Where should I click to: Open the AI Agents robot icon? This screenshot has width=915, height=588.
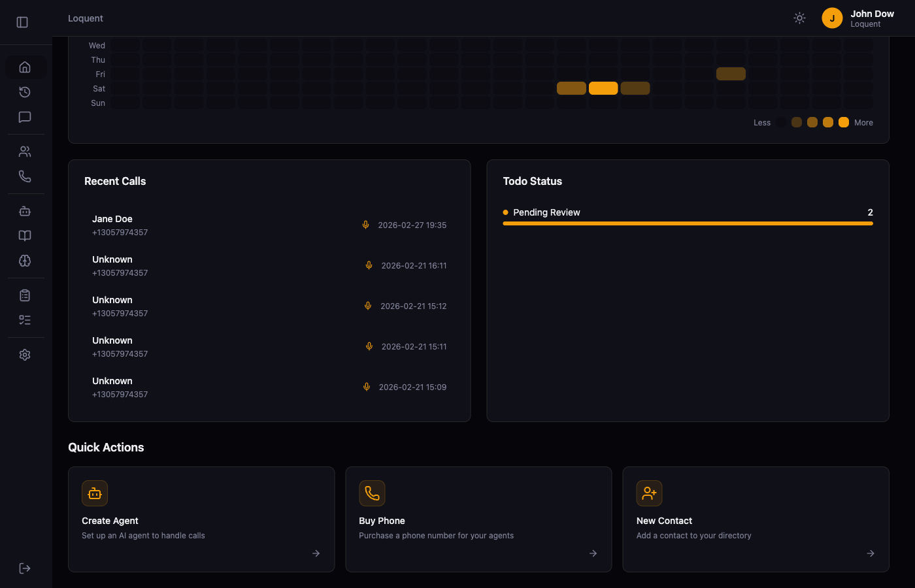25,211
